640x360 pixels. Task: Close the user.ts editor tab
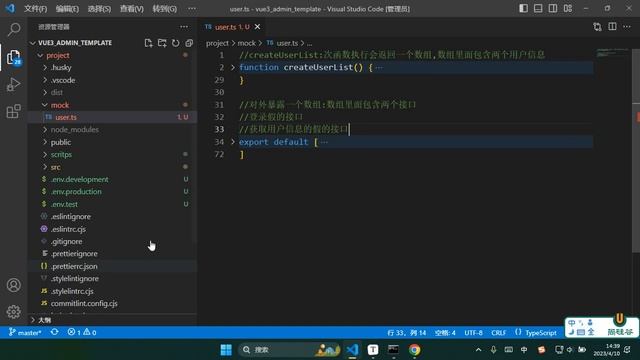point(258,27)
